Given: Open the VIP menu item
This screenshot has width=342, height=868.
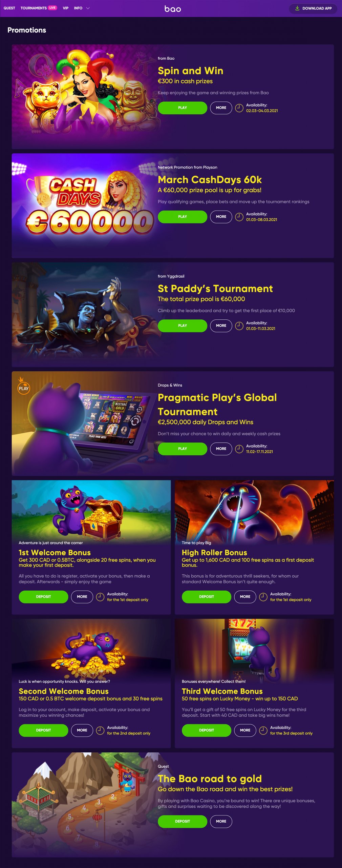Looking at the screenshot, I should 66,8.
